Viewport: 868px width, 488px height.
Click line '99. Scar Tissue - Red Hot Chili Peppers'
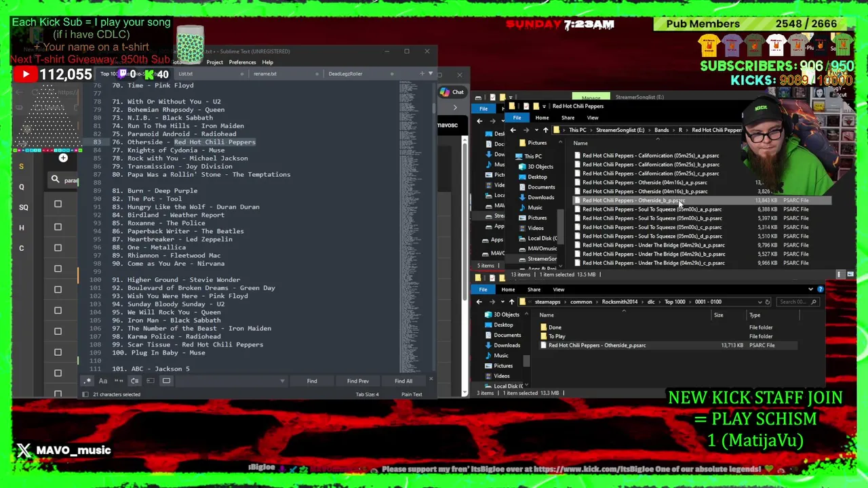click(187, 344)
